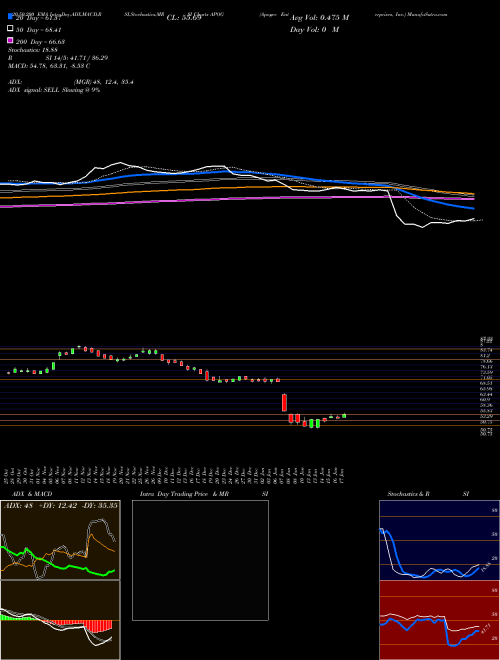Image resolution: width=500 pixels, height=660 pixels.
Task: Open the blue Stochastics sub-chart
Action: pyautogui.click(x=439, y=540)
